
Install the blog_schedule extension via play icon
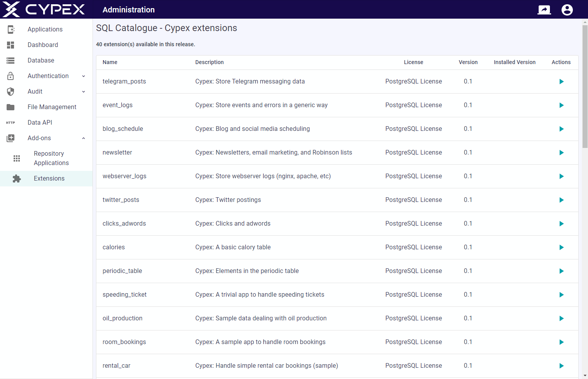561,129
